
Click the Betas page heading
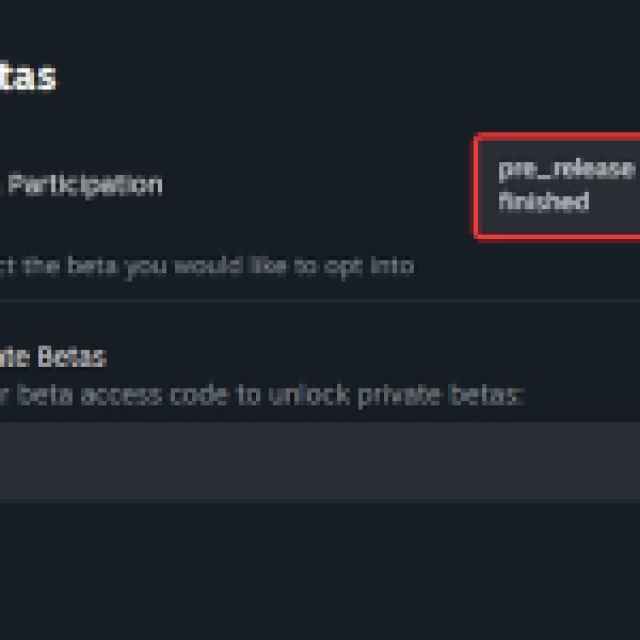click(x=26, y=77)
